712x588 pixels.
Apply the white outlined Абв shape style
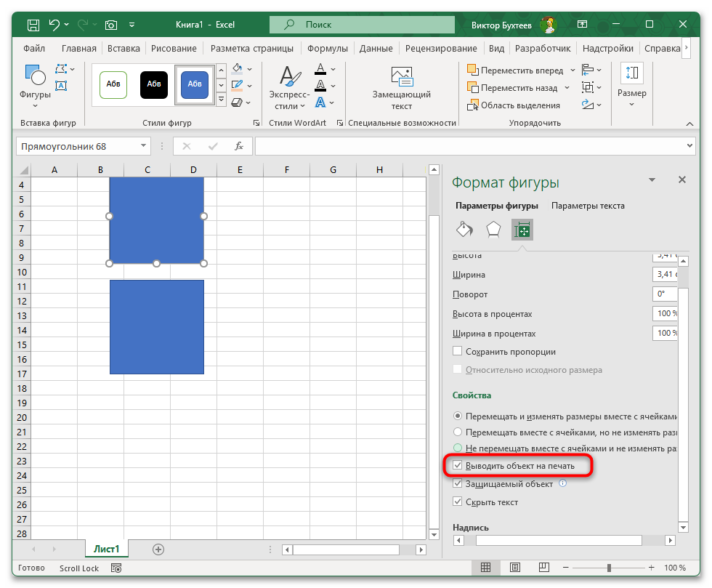[x=113, y=84]
